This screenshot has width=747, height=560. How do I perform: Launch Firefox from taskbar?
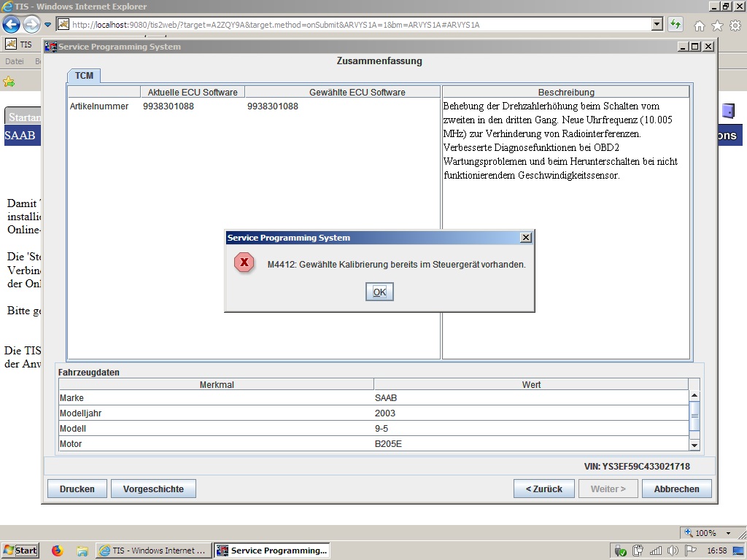point(57,551)
